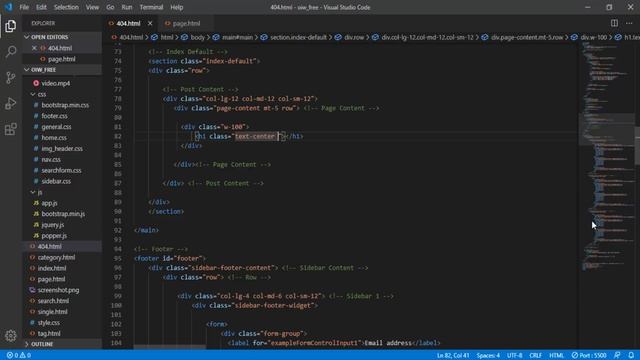The width and height of the screenshot is (640, 360).
Task: Open bootstrap.min.js file
Action: [x=62, y=214]
